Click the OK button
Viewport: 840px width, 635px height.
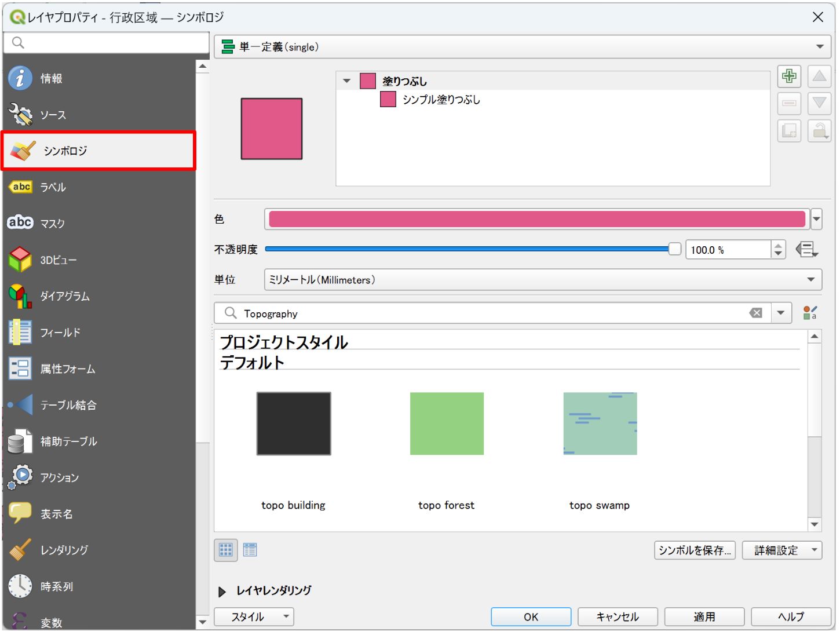click(531, 617)
